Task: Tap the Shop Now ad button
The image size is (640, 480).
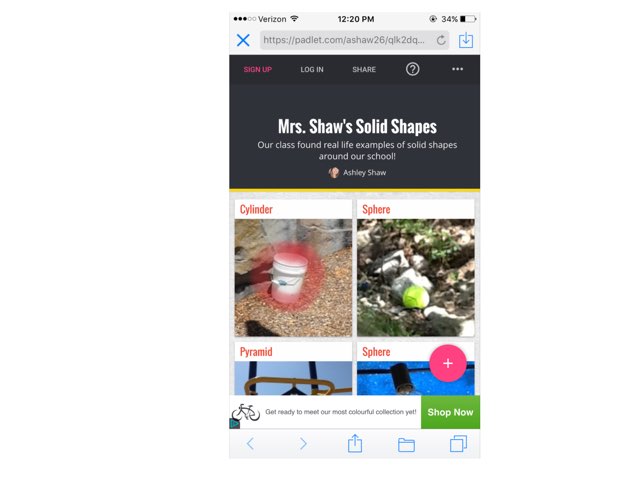Action: [x=450, y=412]
